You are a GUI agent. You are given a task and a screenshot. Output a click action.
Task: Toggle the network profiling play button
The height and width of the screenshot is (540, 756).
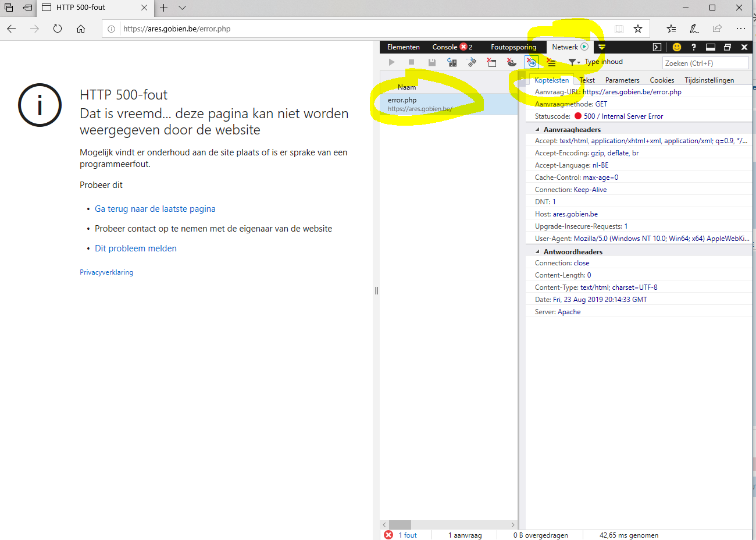(x=391, y=62)
